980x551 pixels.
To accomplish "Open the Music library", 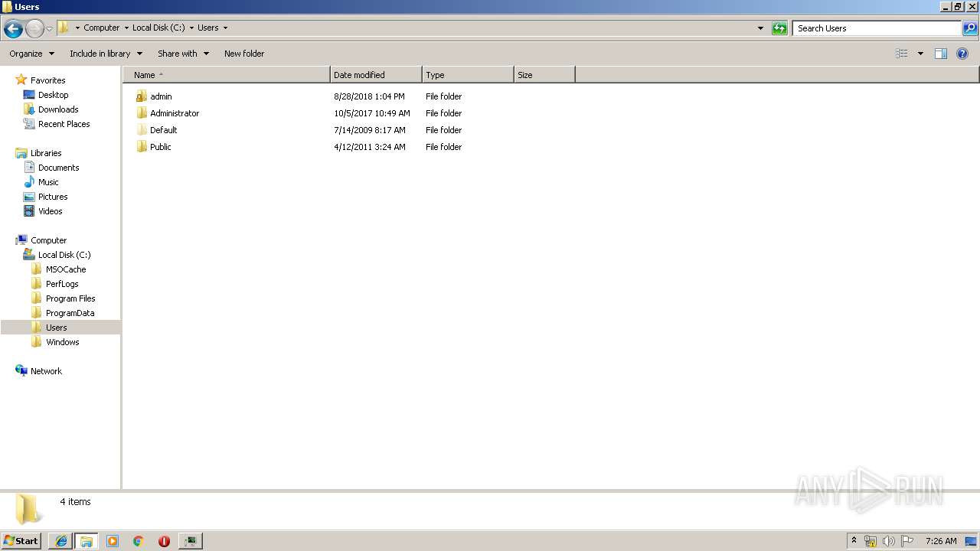I will coord(48,182).
